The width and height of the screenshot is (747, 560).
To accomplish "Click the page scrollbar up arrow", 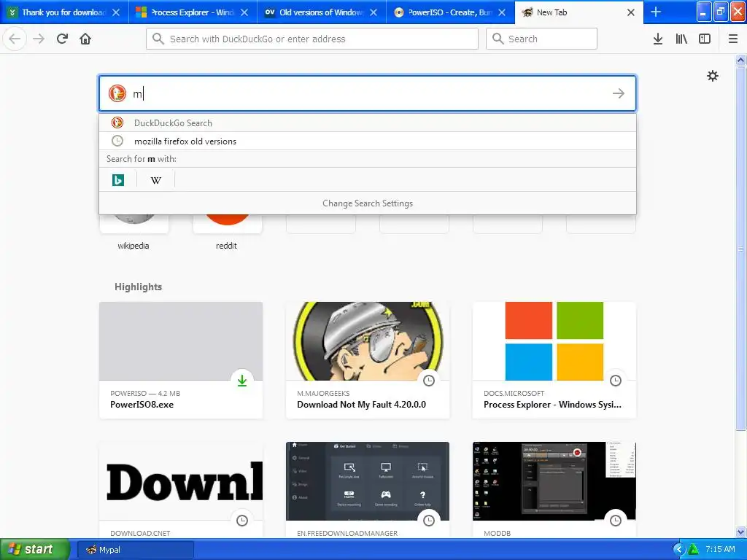I will 740,60.
